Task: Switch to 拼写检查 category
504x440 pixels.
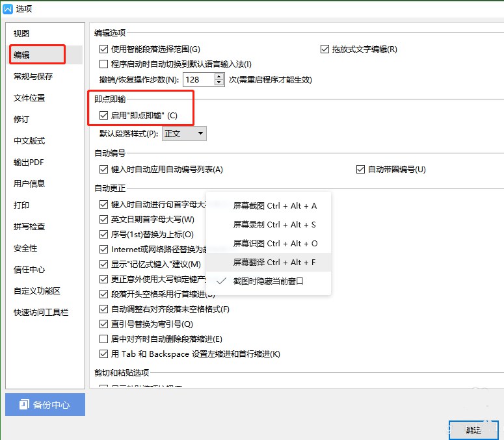Action: [29, 226]
